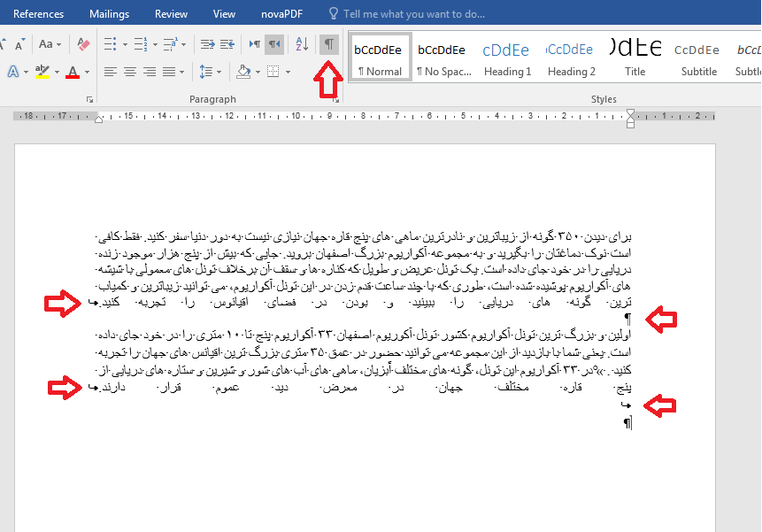Apply the Title style
The height and width of the screenshot is (532, 762).
pyautogui.click(x=635, y=58)
